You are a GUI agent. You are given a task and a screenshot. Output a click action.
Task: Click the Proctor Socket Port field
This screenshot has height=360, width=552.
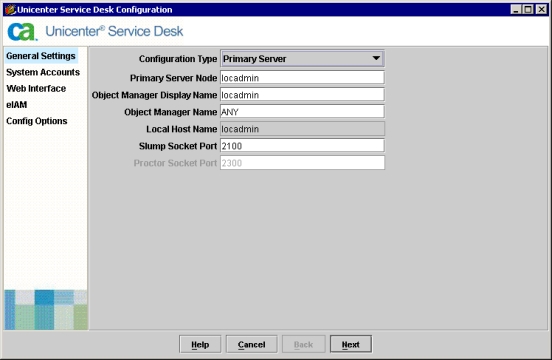(302, 163)
